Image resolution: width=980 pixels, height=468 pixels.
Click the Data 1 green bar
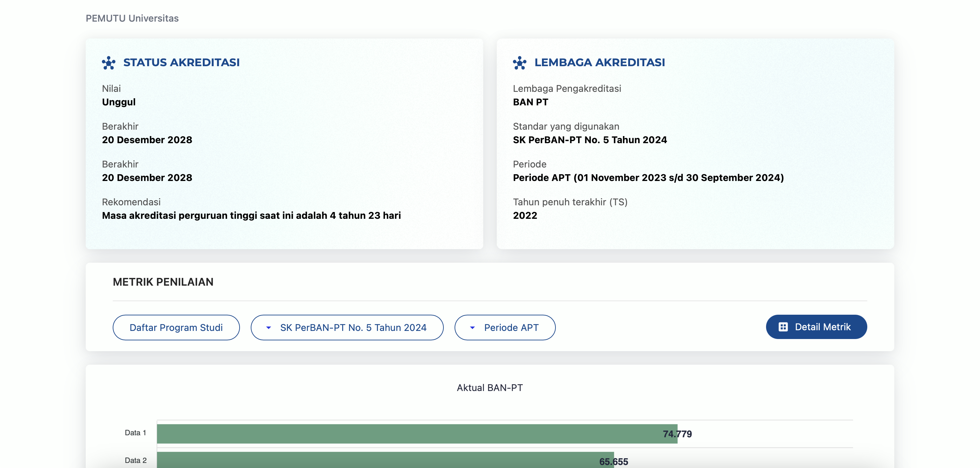380,434
